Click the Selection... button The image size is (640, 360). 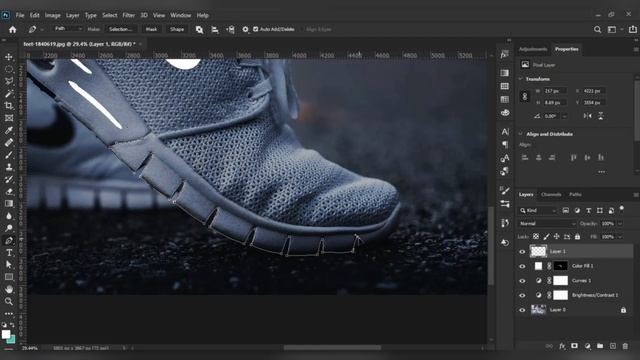[x=120, y=29]
